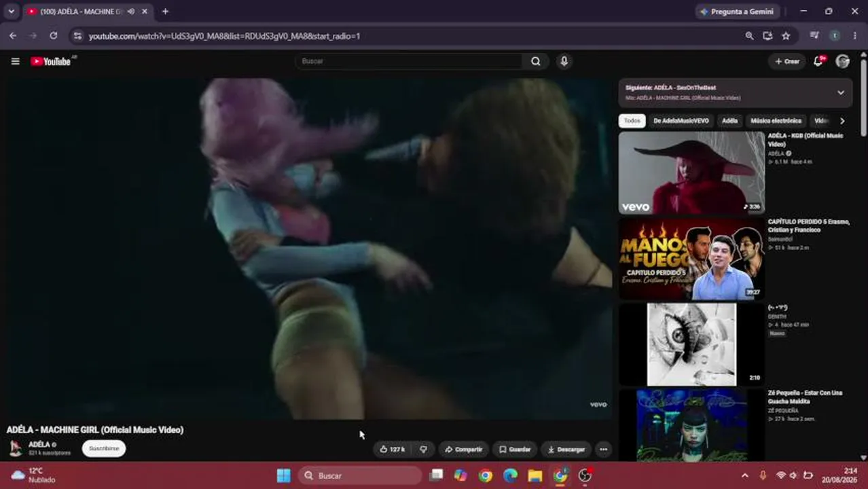Viewport: 868px width, 489px height.
Task: Click Pregunta a Gemini button
Action: pos(737,12)
